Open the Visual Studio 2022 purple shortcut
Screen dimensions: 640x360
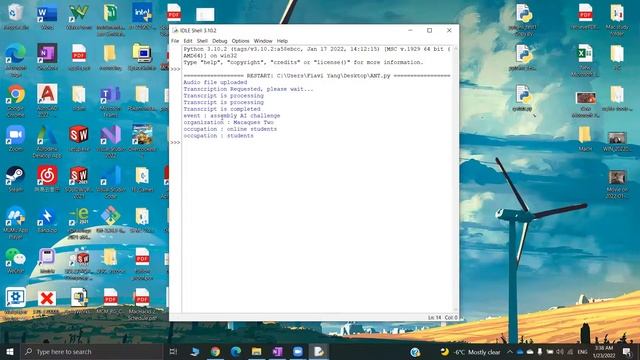[x=110, y=141]
